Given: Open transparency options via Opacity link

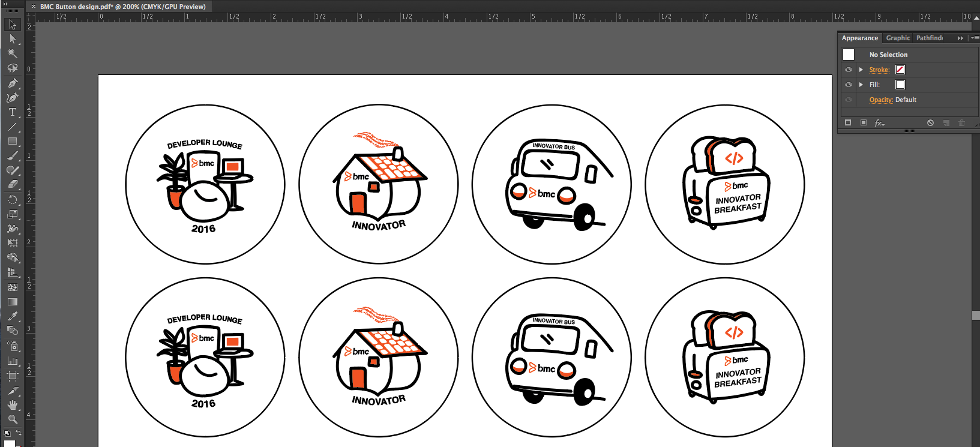Looking at the screenshot, I should coord(881,100).
